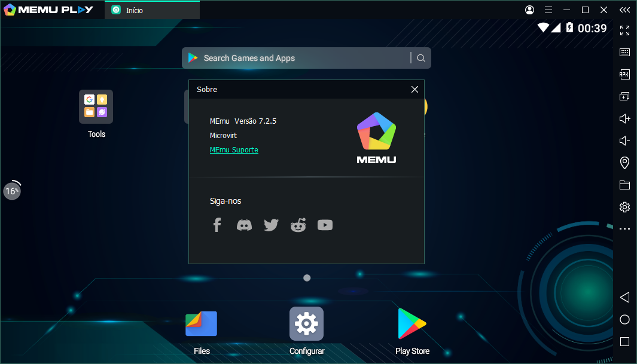The height and width of the screenshot is (364, 637).
Task: Click the Search Games and Apps field
Action: click(299, 58)
